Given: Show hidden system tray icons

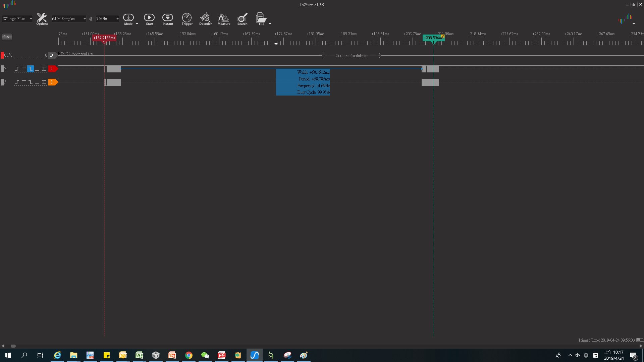Looking at the screenshot, I should pos(570,355).
